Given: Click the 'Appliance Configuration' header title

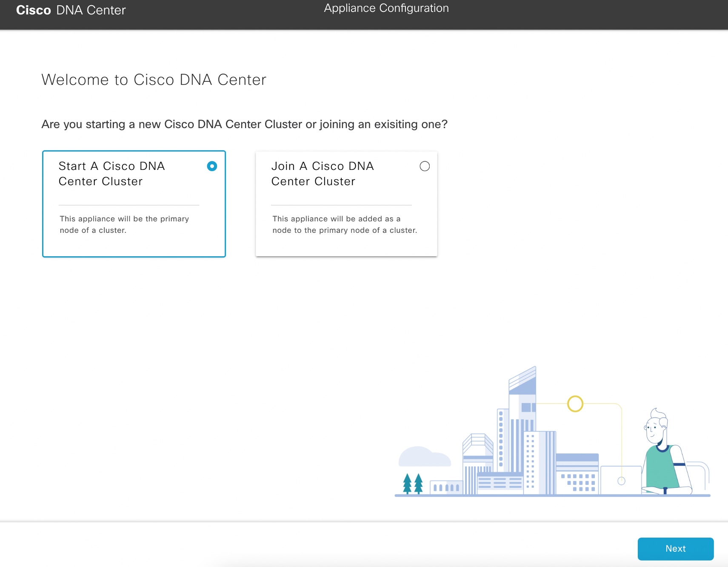Looking at the screenshot, I should (386, 8).
